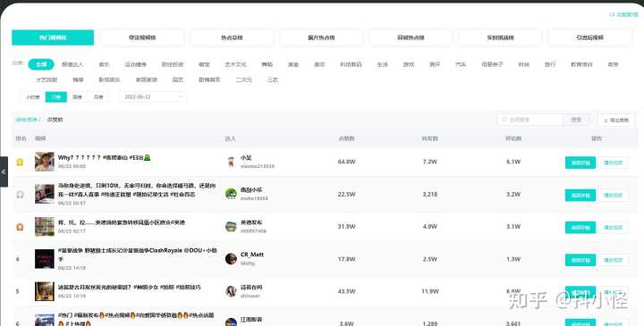Click teal detail button in the 22.5W row

click(580, 196)
